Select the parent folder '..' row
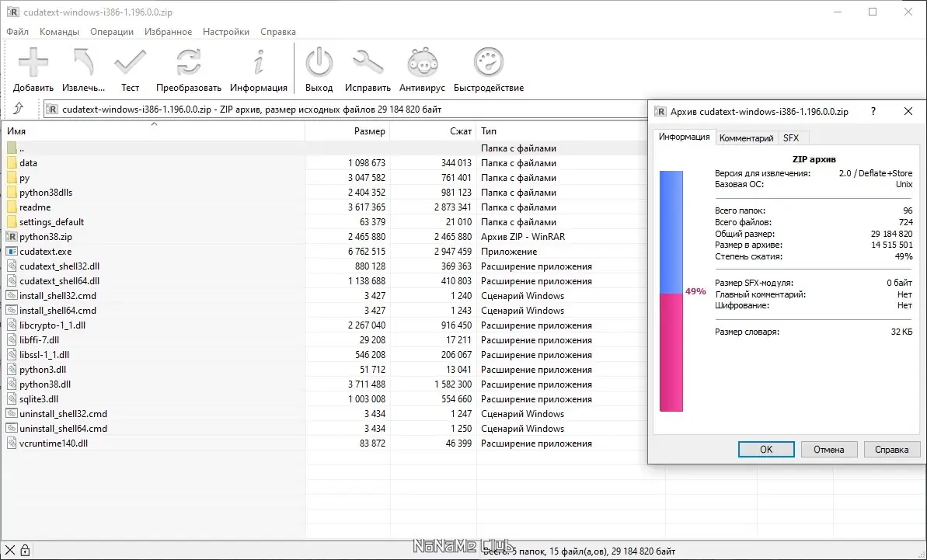This screenshot has width=927, height=560. [324, 148]
